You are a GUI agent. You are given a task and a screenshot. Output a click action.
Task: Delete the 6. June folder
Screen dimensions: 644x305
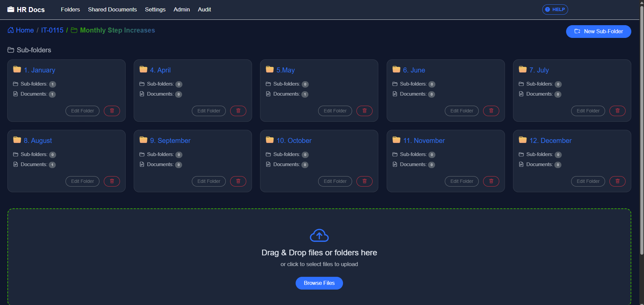[x=491, y=111]
